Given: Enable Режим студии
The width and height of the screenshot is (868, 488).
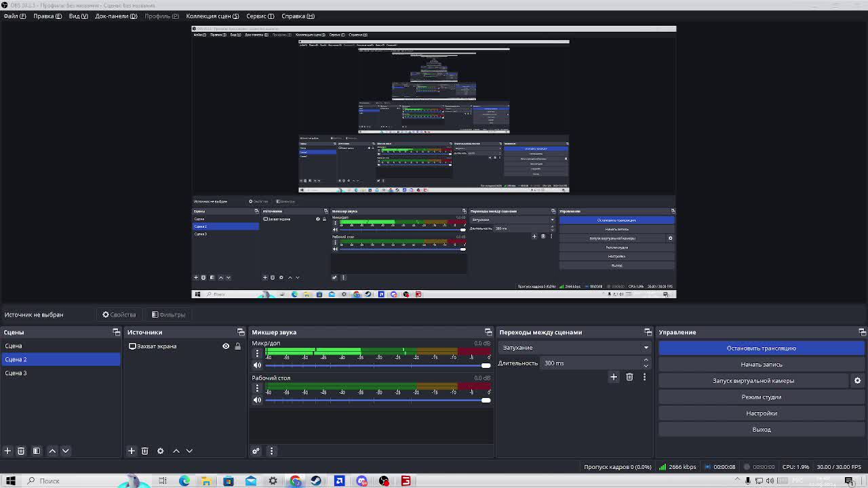Looking at the screenshot, I should (762, 397).
